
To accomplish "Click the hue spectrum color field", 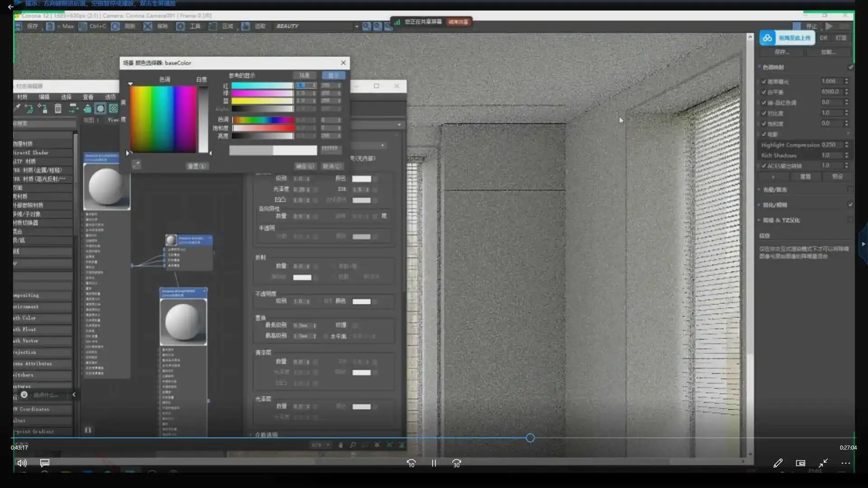I will click(x=163, y=119).
